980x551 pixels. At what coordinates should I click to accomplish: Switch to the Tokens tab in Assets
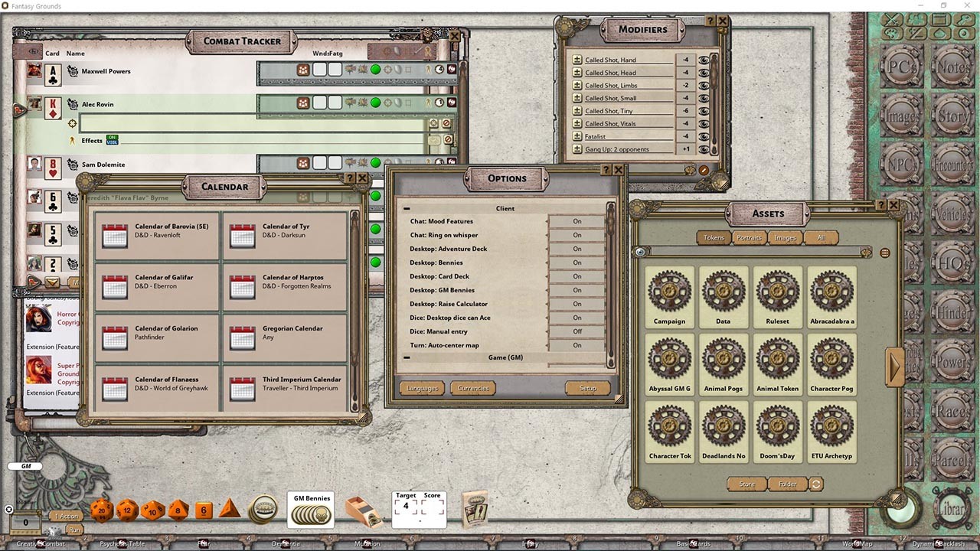(x=713, y=237)
